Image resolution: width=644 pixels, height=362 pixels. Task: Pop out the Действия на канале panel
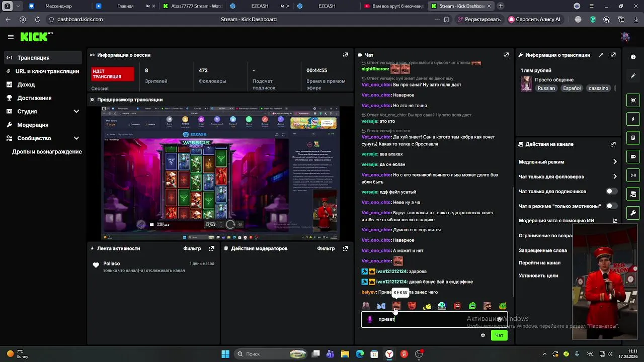(x=613, y=144)
